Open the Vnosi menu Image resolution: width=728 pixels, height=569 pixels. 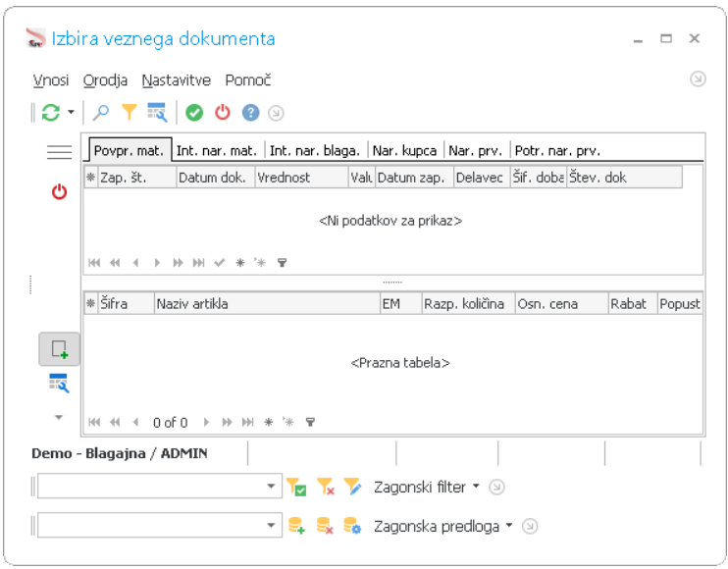51,80
